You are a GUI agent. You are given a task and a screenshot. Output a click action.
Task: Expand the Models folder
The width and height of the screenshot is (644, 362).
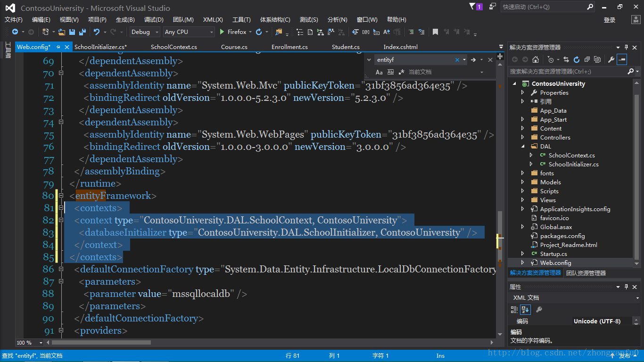(522, 182)
